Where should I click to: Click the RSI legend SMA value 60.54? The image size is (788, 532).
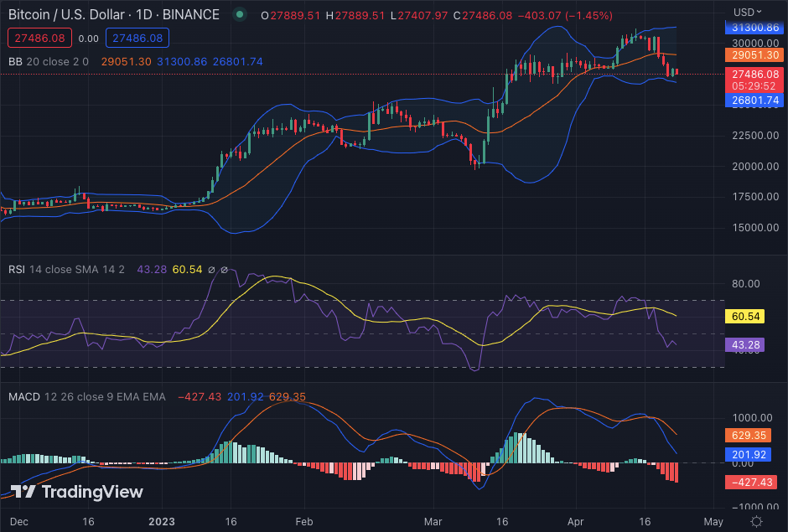click(x=187, y=269)
